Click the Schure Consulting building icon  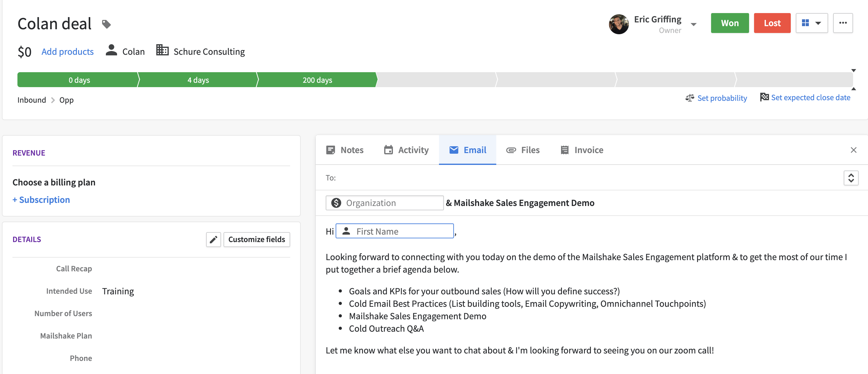tap(162, 50)
